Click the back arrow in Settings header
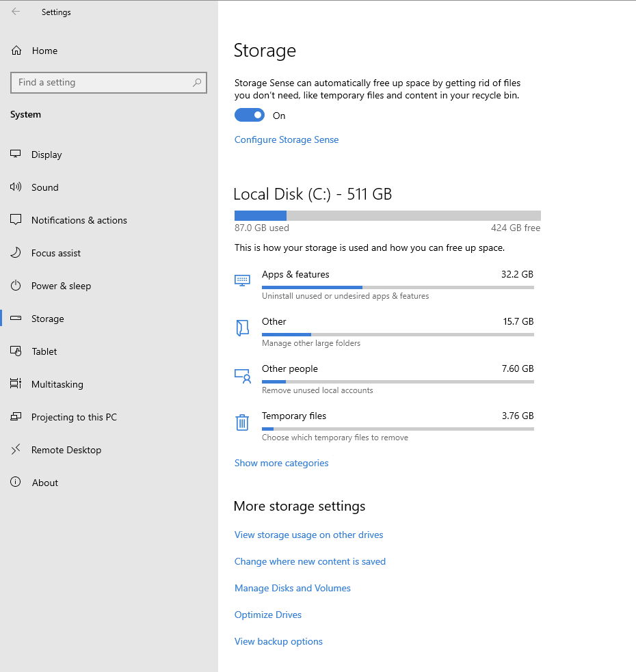The image size is (636, 672). click(16, 12)
